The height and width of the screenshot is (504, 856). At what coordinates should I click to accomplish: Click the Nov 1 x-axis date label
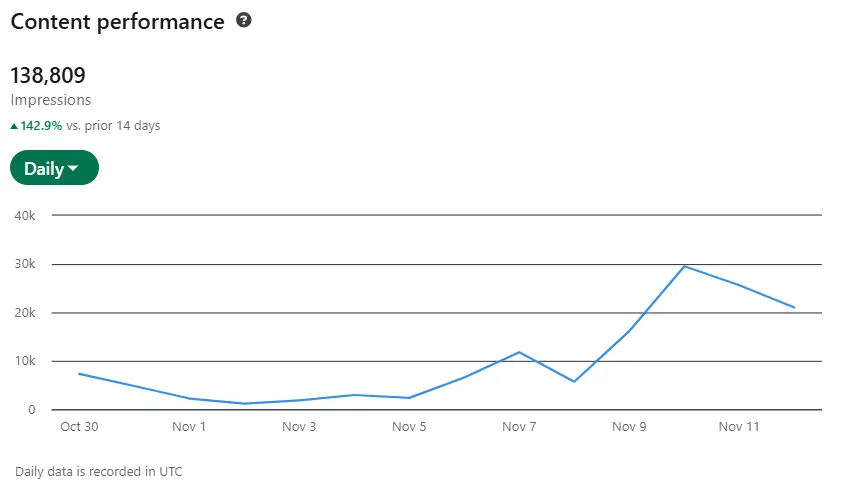point(189,427)
